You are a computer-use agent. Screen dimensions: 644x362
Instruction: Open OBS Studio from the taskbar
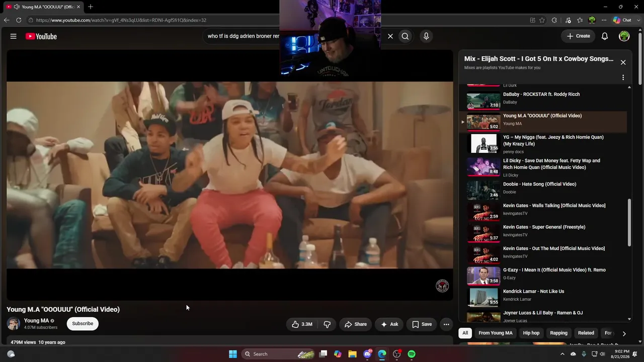(397, 354)
